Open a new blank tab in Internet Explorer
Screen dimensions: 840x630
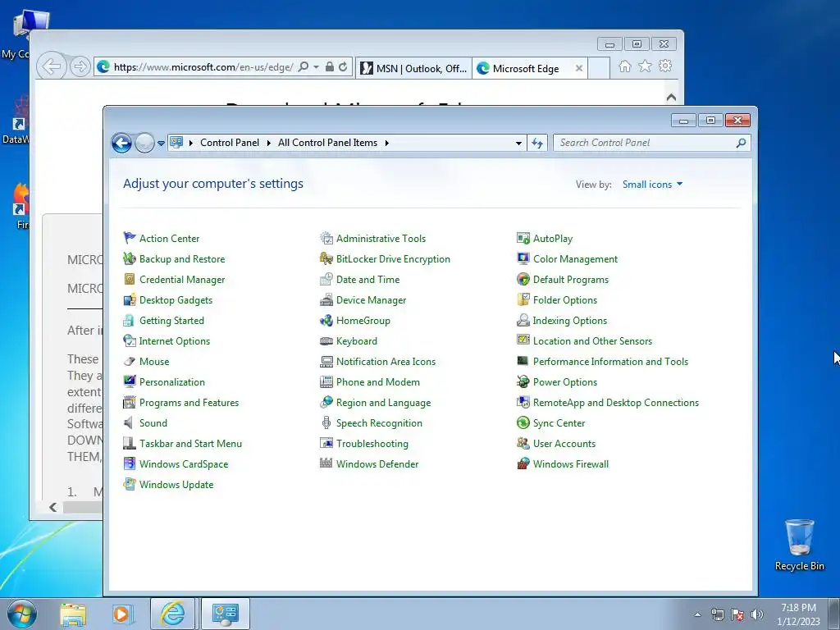point(599,69)
